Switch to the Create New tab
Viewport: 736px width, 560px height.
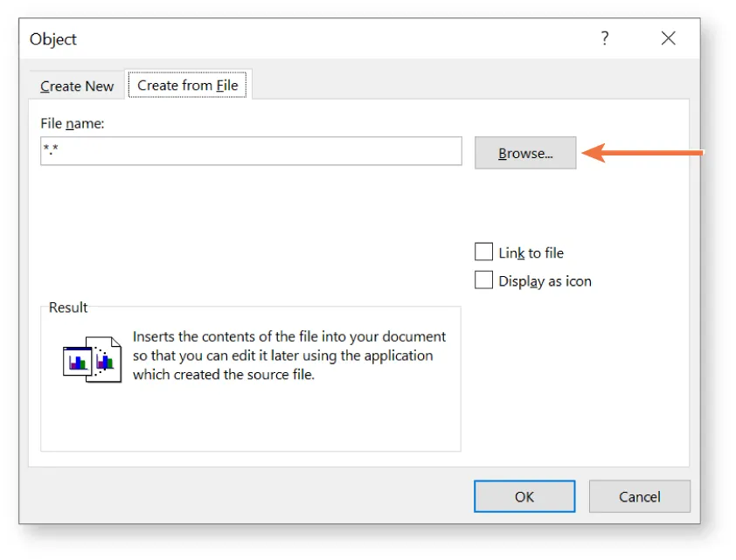tap(77, 86)
